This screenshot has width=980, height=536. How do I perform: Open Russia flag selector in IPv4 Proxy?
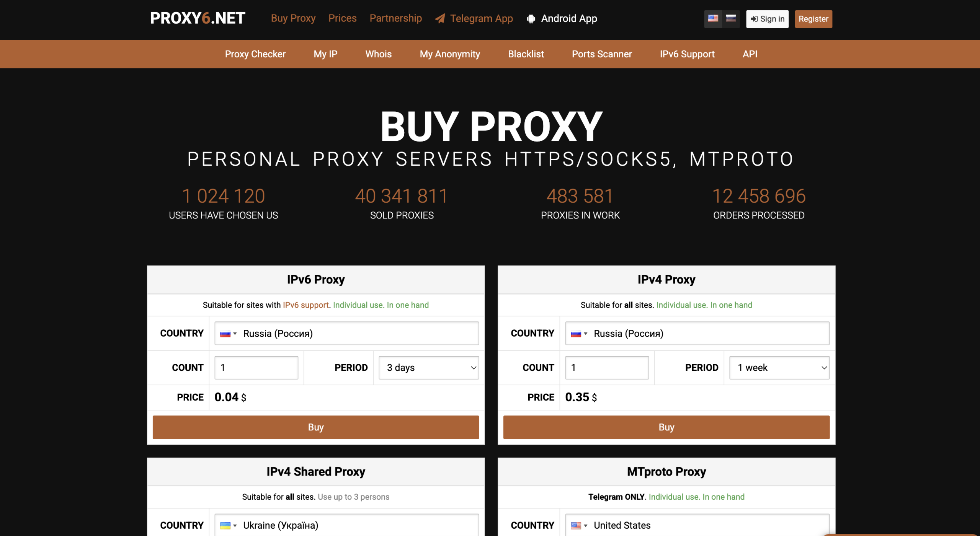579,334
